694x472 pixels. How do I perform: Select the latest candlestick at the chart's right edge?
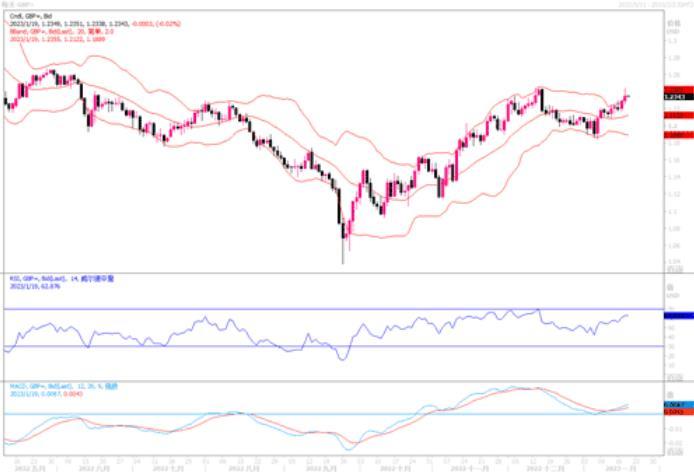[x=626, y=96]
